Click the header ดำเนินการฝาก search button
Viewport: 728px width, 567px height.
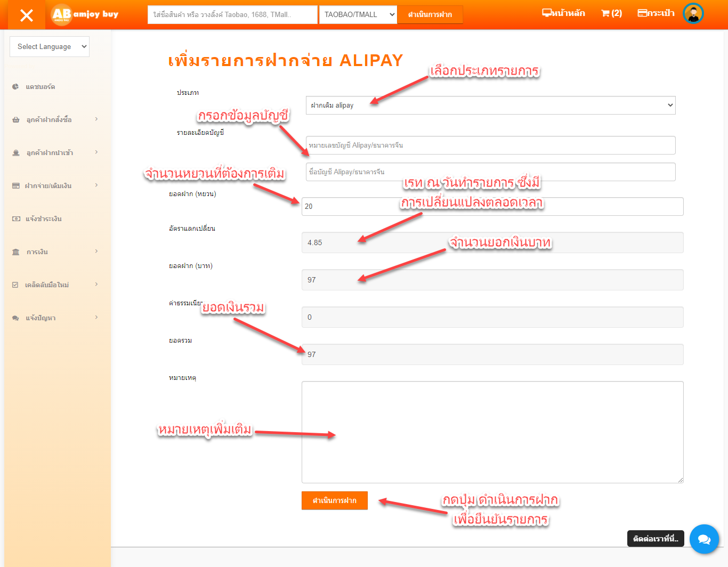click(430, 14)
